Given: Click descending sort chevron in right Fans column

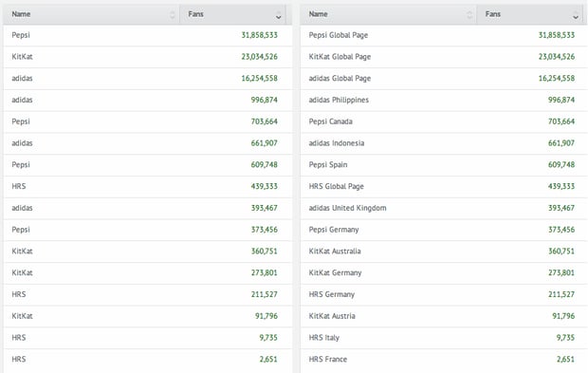Looking at the screenshot, I should coord(576,16).
